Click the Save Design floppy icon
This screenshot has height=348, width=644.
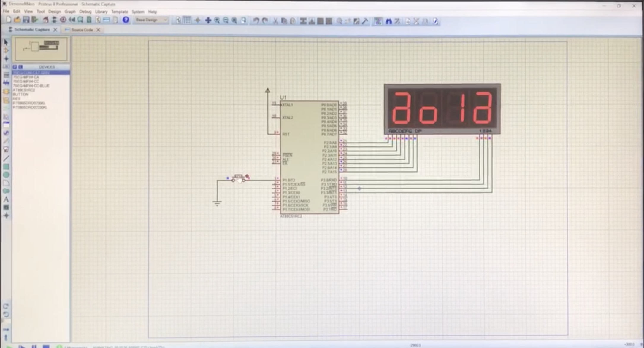(26, 20)
